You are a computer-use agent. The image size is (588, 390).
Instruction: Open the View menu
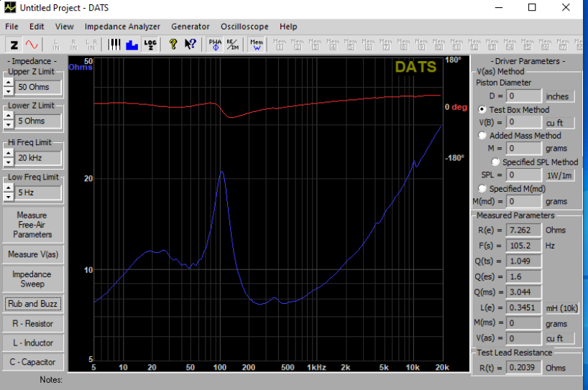tap(65, 27)
